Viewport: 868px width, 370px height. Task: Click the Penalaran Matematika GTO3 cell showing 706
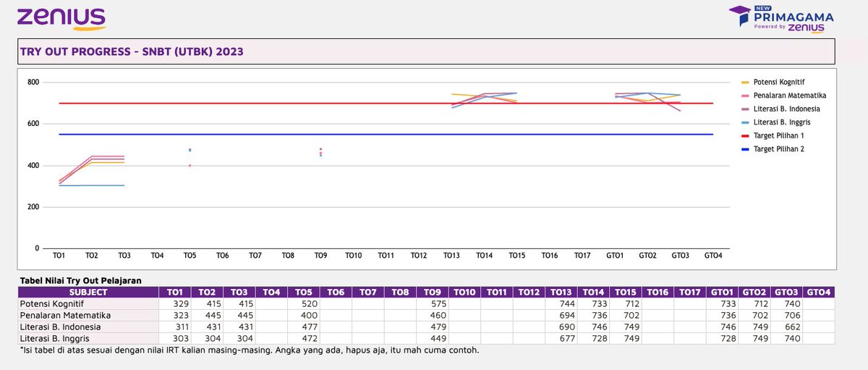tap(786, 315)
